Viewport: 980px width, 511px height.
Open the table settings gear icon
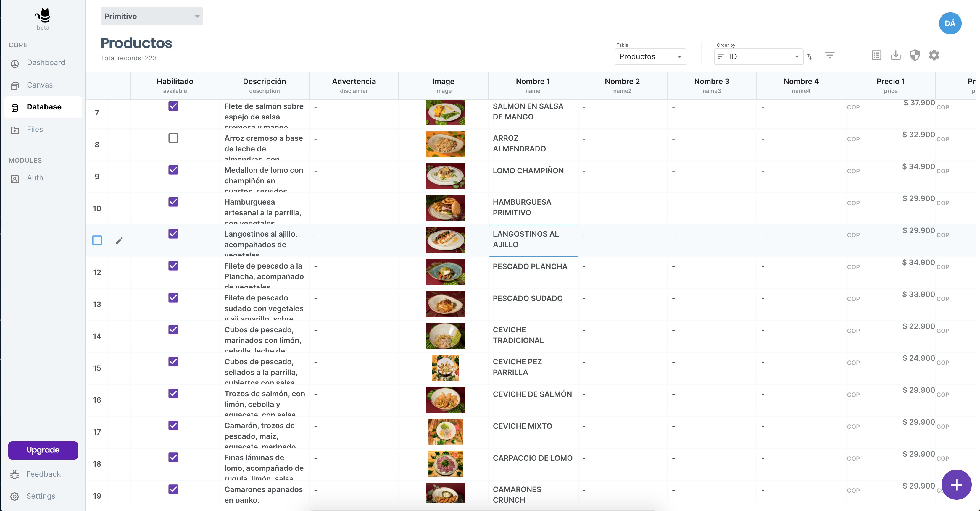click(x=934, y=56)
